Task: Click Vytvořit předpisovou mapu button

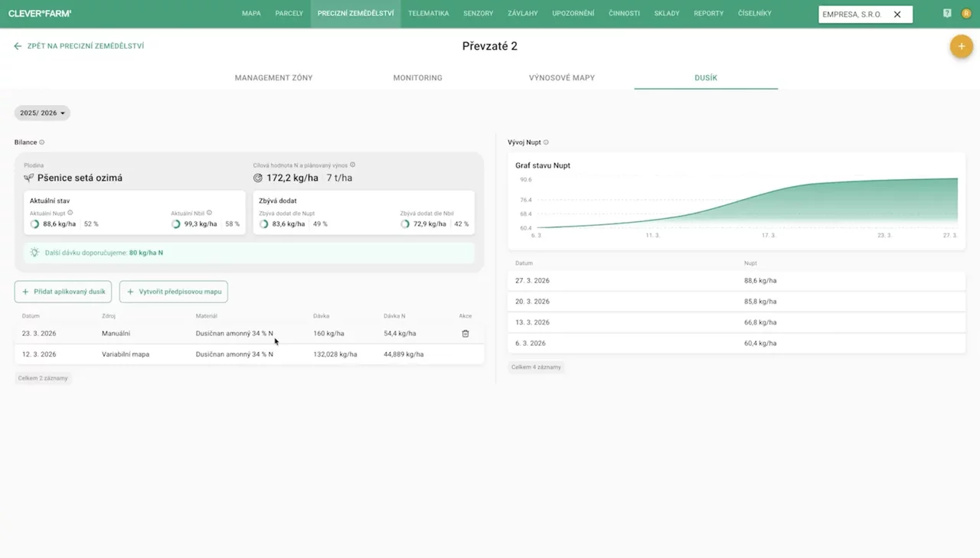Action: tap(174, 292)
